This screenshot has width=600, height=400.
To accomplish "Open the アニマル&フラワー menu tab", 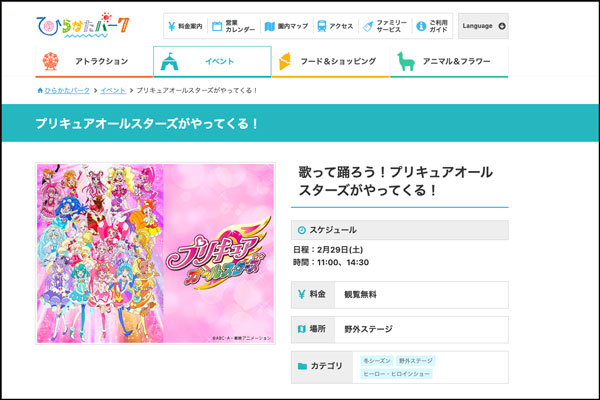I will pyautogui.click(x=449, y=61).
